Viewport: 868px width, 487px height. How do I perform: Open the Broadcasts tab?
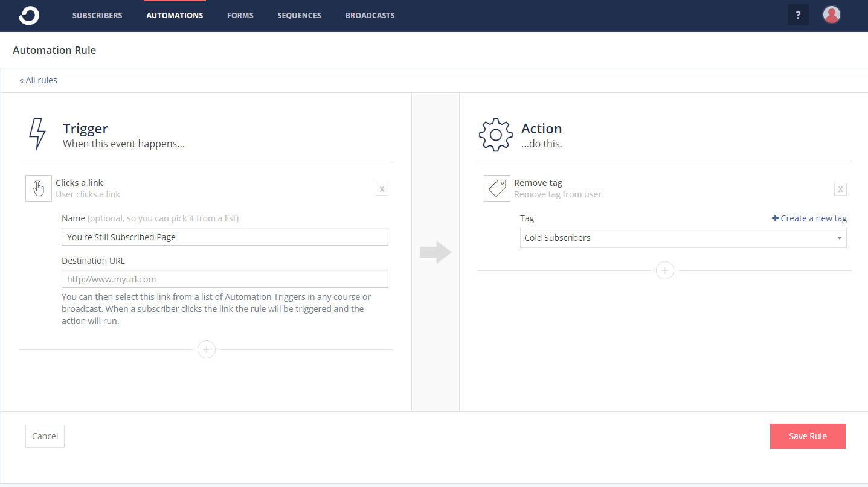pyautogui.click(x=370, y=16)
